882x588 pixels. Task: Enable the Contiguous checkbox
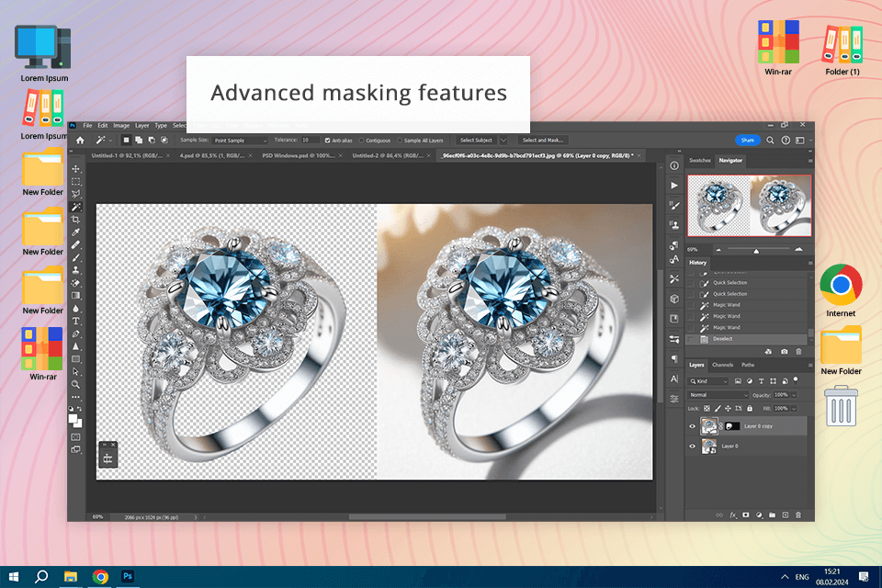coord(361,140)
